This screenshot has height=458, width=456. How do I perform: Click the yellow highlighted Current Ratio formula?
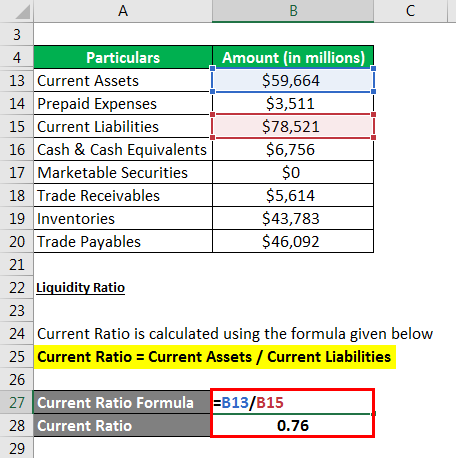tap(215, 357)
